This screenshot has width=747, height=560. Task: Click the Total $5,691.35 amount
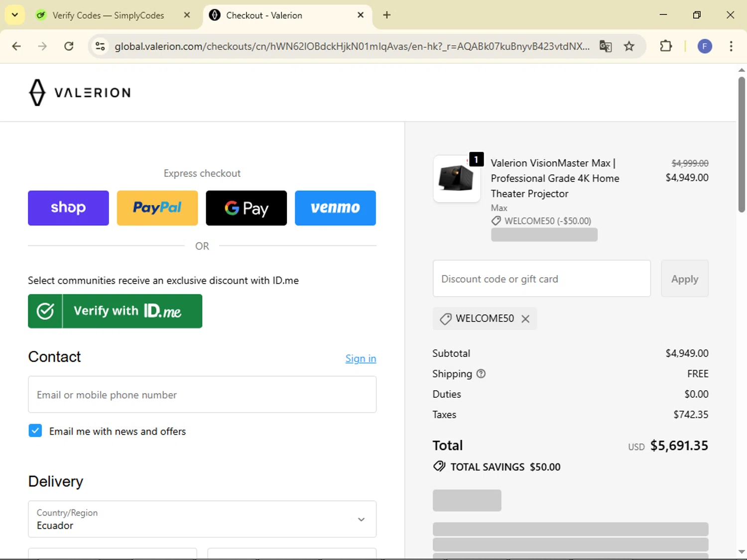click(x=679, y=446)
